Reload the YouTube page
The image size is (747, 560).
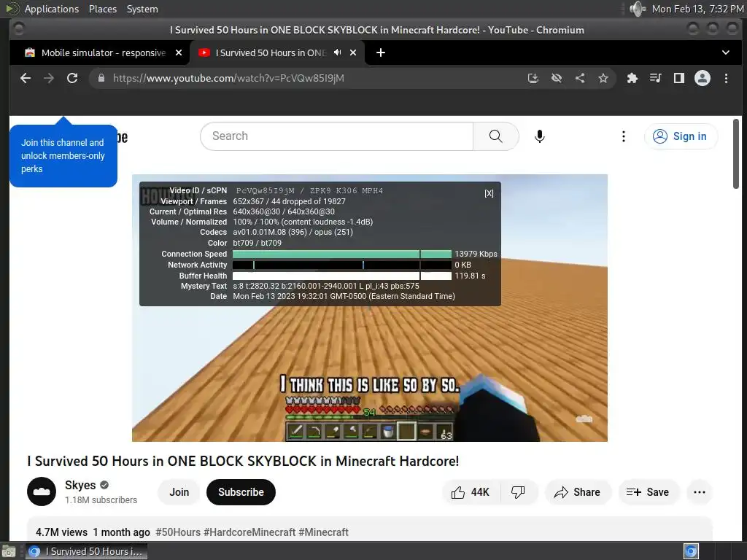[x=72, y=78]
